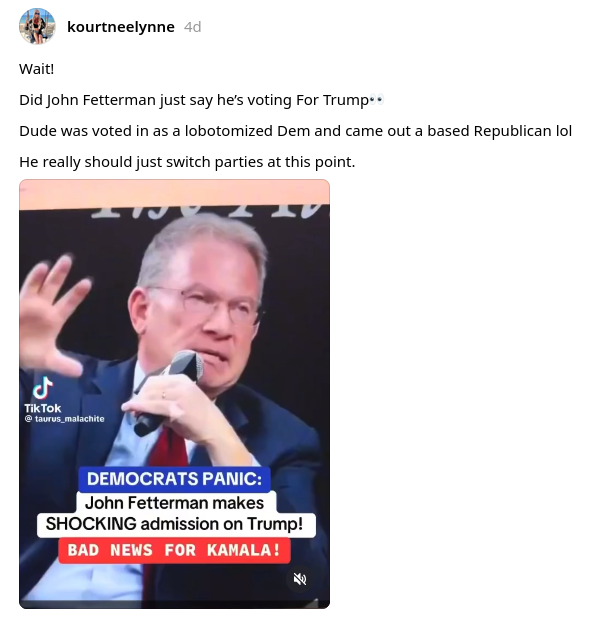Click the speaker's red tie

click(x=168, y=449)
